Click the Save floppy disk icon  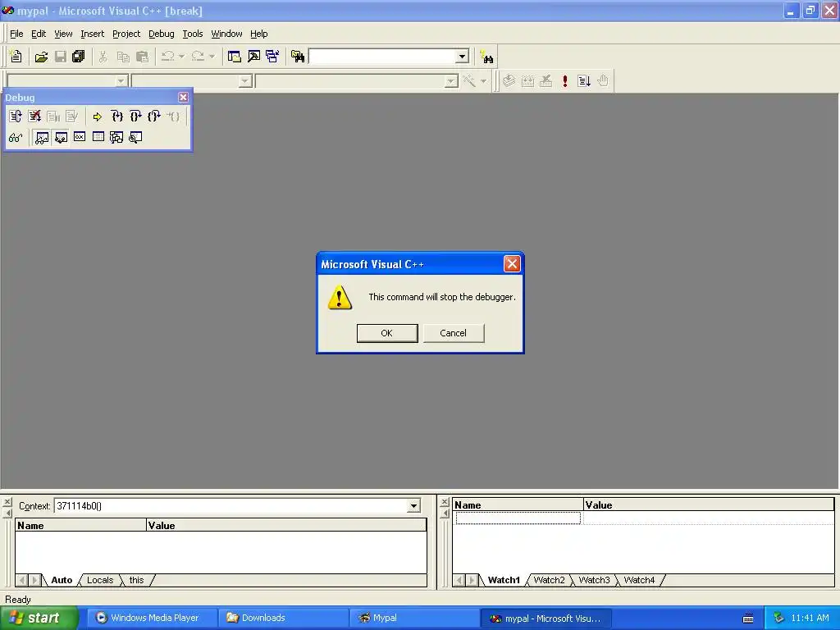point(61,57)
